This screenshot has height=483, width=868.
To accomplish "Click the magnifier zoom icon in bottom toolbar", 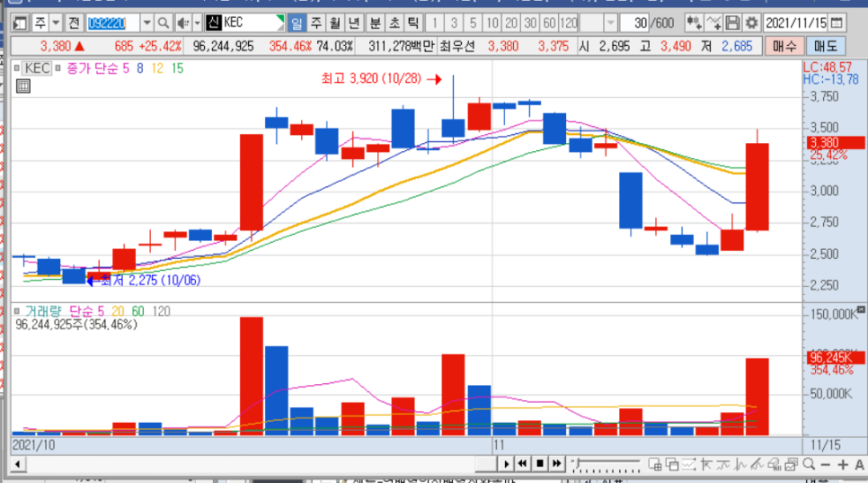I will tap(808, 464).
